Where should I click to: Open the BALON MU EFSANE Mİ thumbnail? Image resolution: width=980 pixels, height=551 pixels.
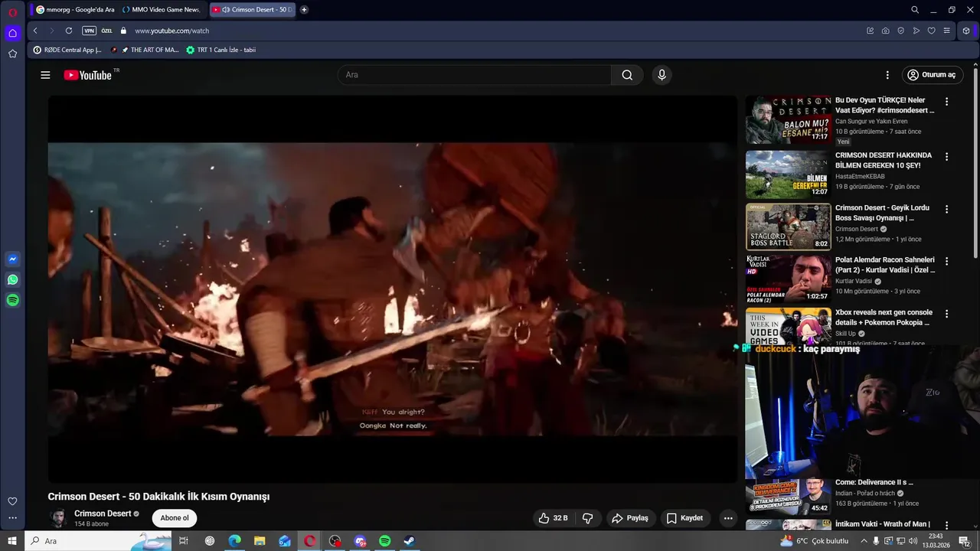789,119
